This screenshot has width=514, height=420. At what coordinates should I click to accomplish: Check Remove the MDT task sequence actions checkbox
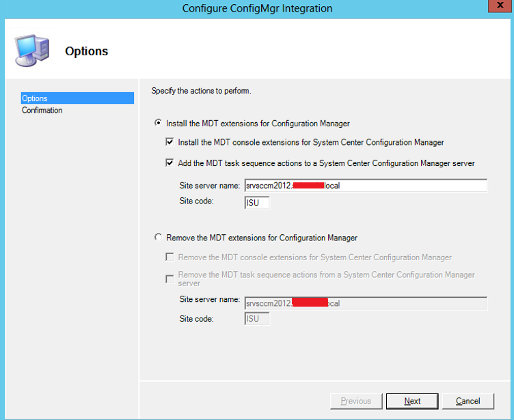click(170, 279)
